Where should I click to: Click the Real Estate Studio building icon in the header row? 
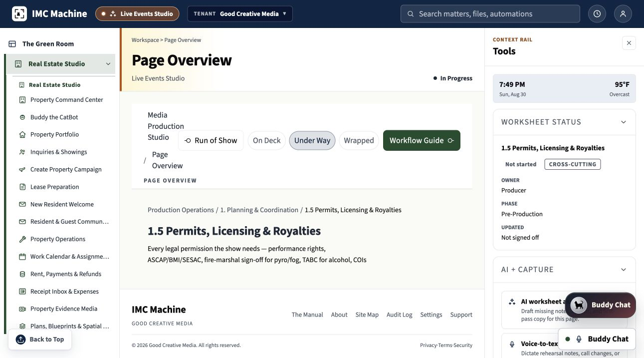point(18,64)
